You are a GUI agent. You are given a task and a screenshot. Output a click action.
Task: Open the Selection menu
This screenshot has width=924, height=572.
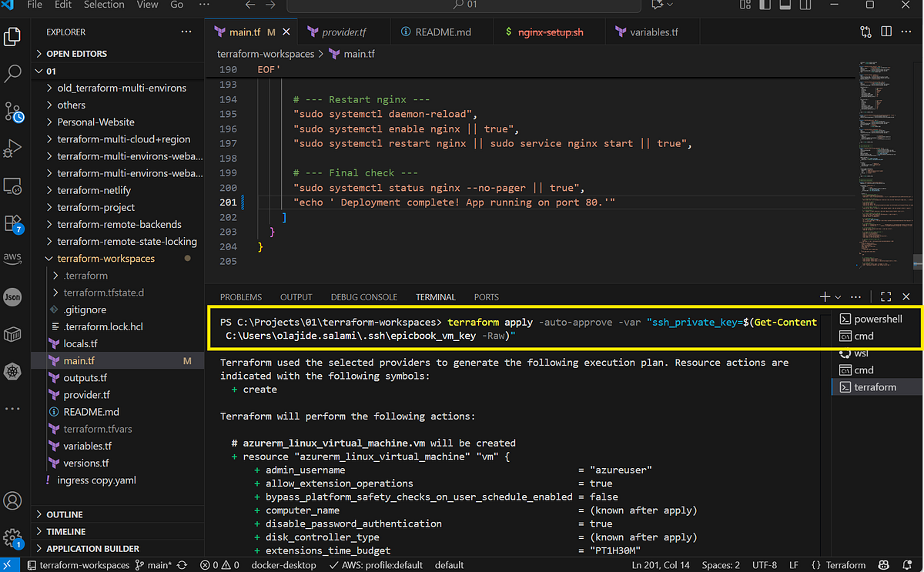(x=104, y=5)
